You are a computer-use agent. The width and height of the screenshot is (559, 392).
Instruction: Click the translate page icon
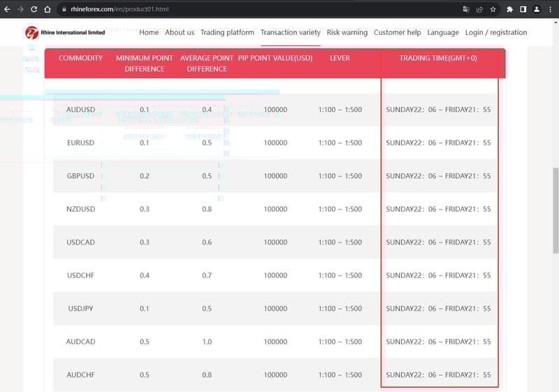(466, 9)
